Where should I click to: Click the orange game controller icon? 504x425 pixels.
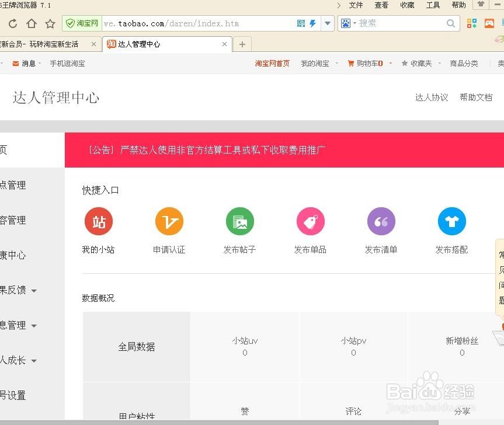point(489,23)
